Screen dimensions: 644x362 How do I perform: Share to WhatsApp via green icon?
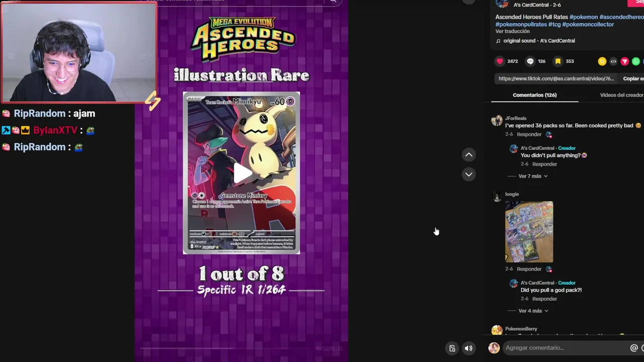click(x=636, y=61)
